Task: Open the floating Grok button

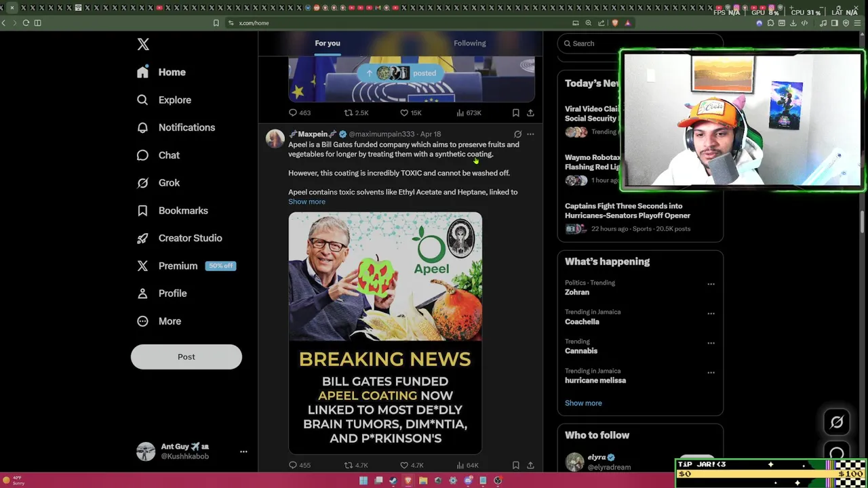Action: click(x=837, y=422)
